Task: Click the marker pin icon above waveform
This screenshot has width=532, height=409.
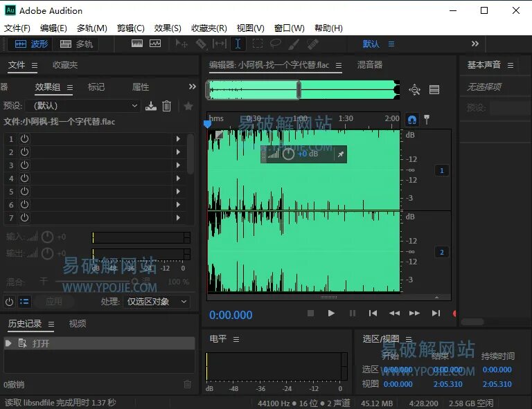Action: tap(427, 120)
